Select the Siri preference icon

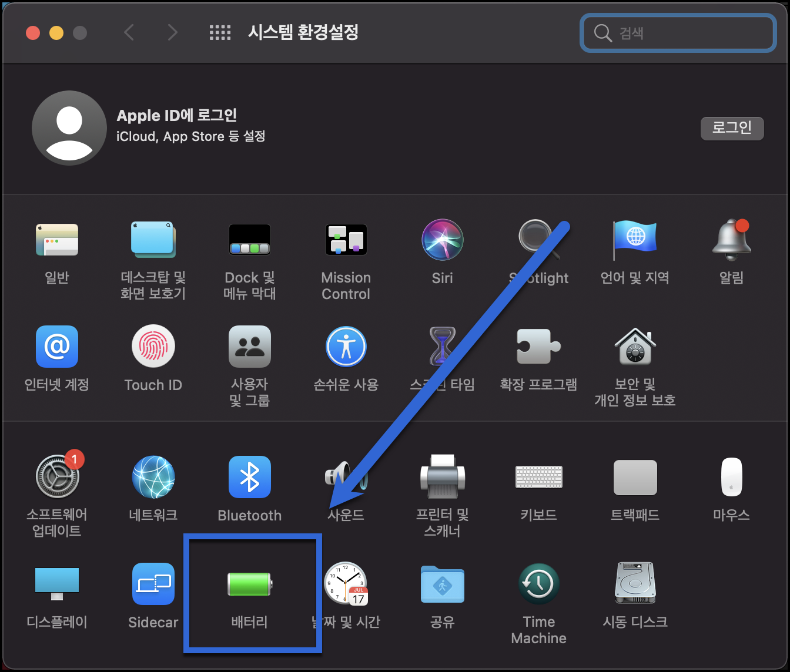point(442,240)
